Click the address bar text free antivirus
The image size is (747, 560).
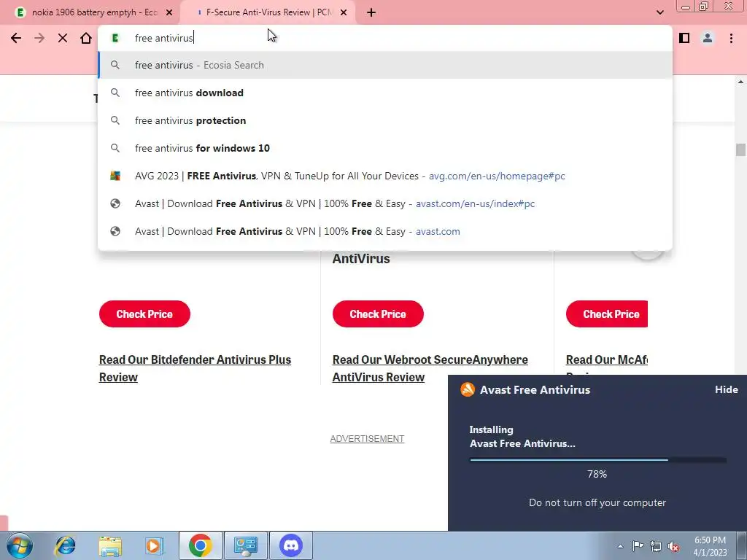tap(164, 38)
